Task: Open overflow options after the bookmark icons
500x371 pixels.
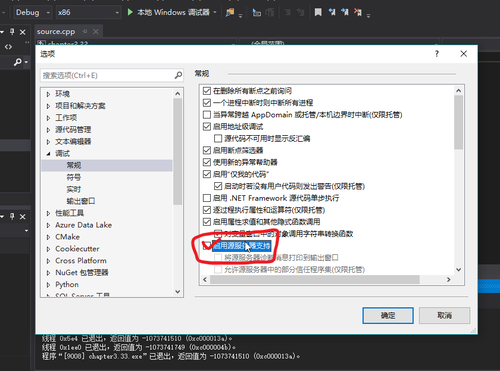Action: point(368,15)
